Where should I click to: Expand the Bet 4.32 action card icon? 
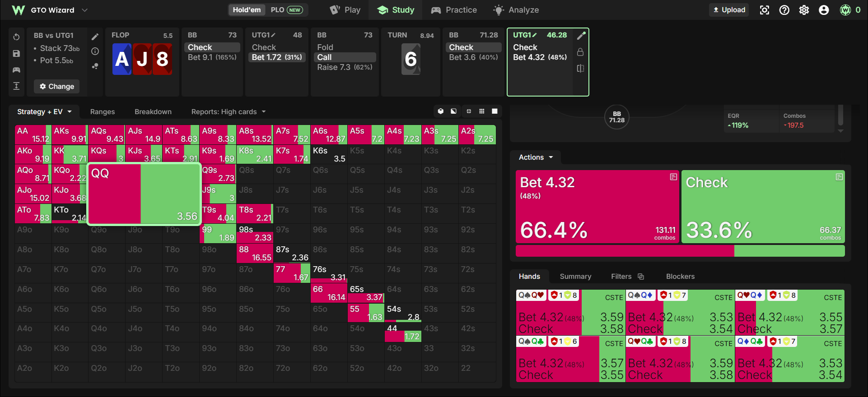pos(673,177)
